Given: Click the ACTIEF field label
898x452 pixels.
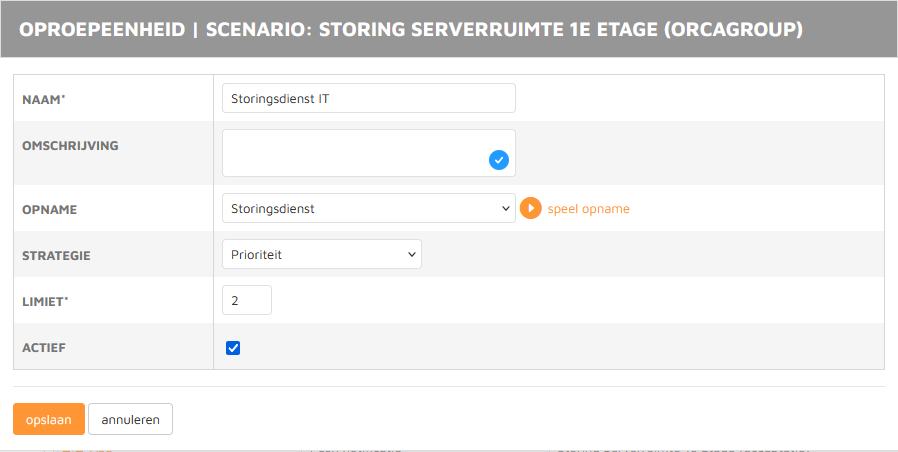Looking at the screenshot, I should pyautogui.click(x=44, y=348).
